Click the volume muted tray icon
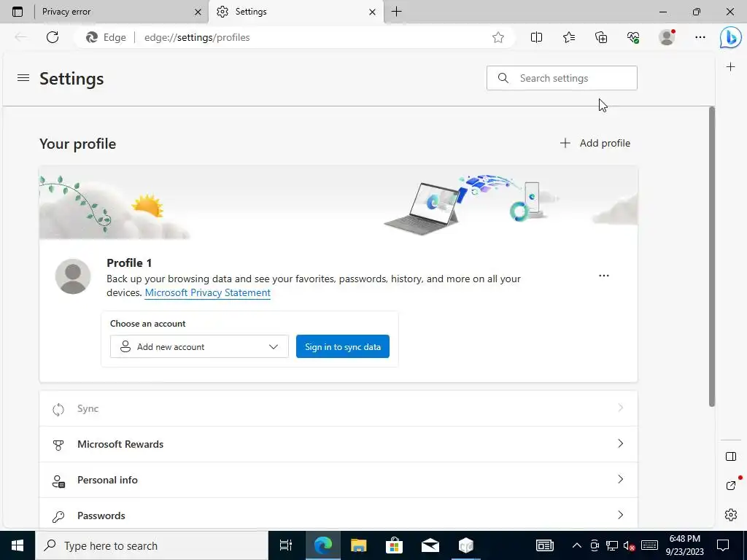The height and width of the screenshot is (560, 747). 630,545
